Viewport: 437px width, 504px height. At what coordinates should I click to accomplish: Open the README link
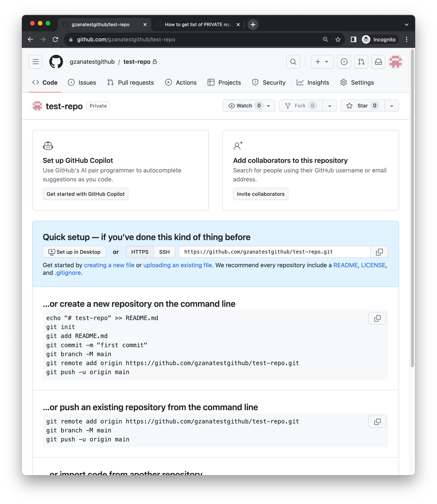point(345,265)
